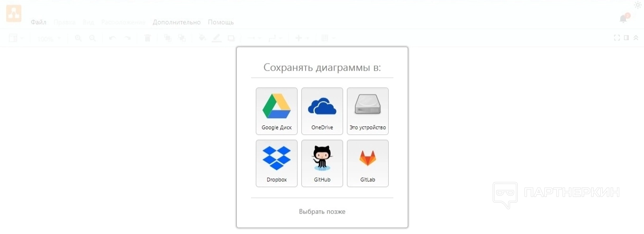Choose Google Диск as storage
The image size is (644, 234).
[277, 111]
